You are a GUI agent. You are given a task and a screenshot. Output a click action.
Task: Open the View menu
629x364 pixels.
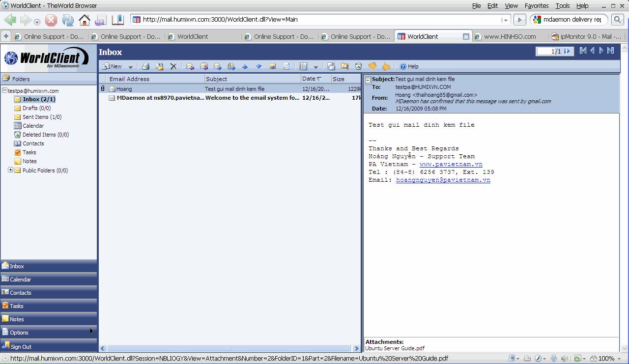(x=511, y=5)
